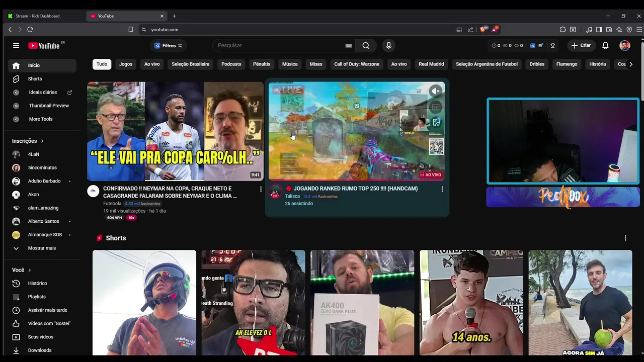Select the Call of Duty: Warzone chip

click(357, 64)
